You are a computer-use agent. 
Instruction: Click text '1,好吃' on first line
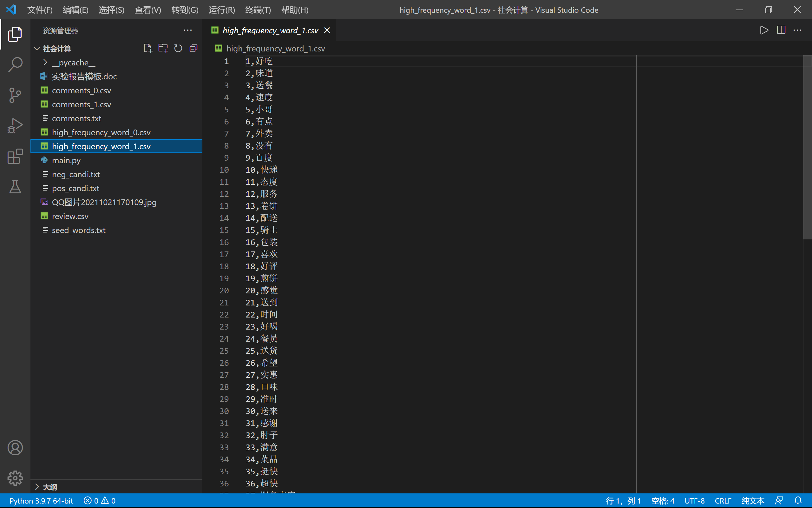tap(259, 61)
